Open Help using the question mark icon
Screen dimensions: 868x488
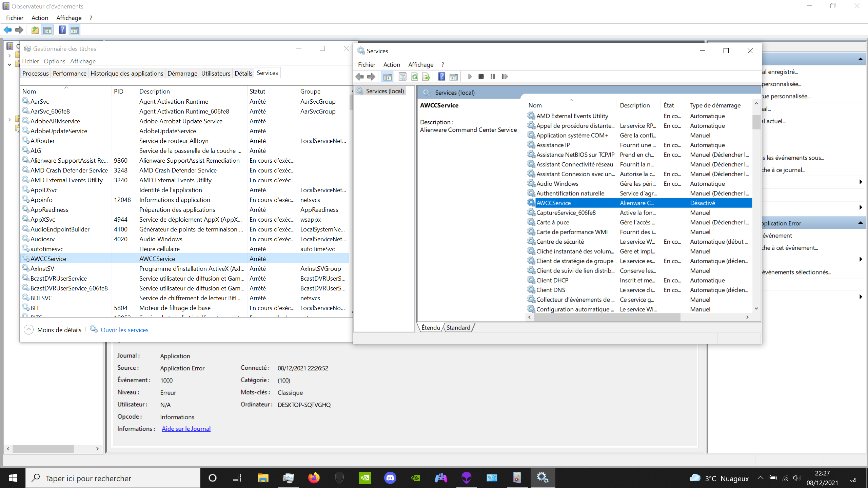pos(441,77)
